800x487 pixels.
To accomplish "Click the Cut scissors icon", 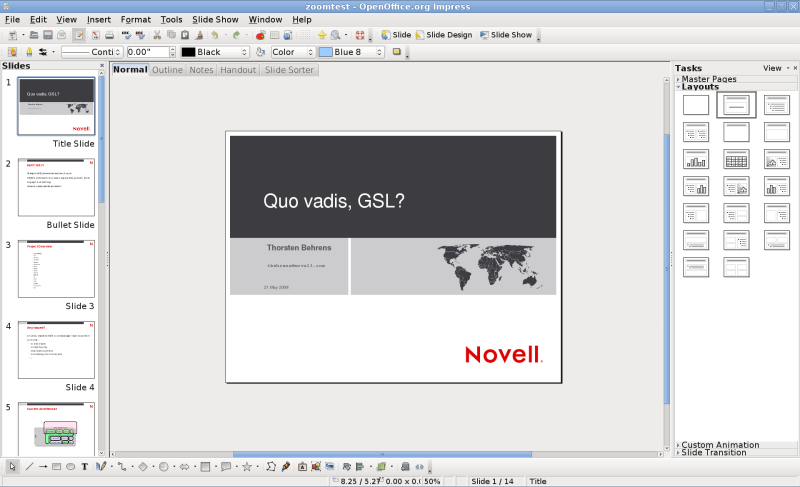I will (x=157, y=35).
